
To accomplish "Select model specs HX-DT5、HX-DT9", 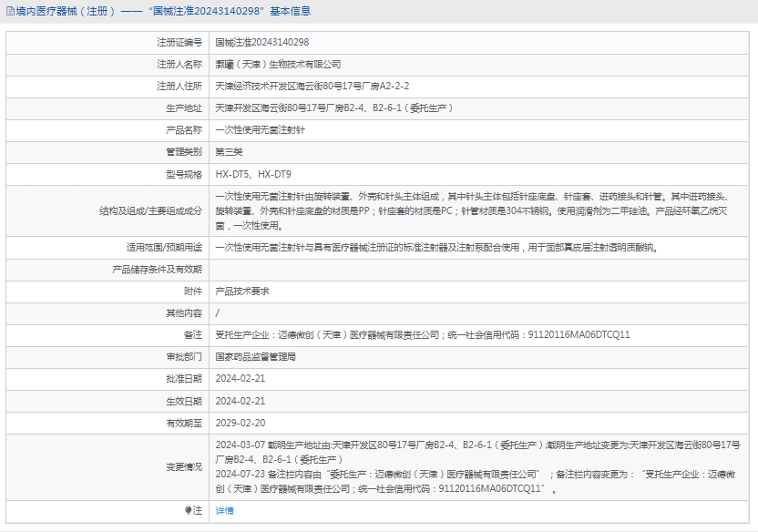I will (x=253, y=173).
